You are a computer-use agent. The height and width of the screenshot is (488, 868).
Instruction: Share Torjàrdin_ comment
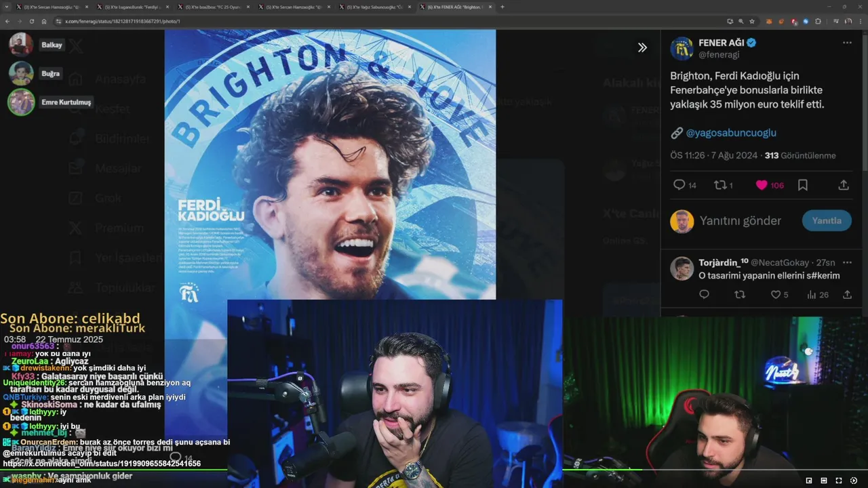847,295
